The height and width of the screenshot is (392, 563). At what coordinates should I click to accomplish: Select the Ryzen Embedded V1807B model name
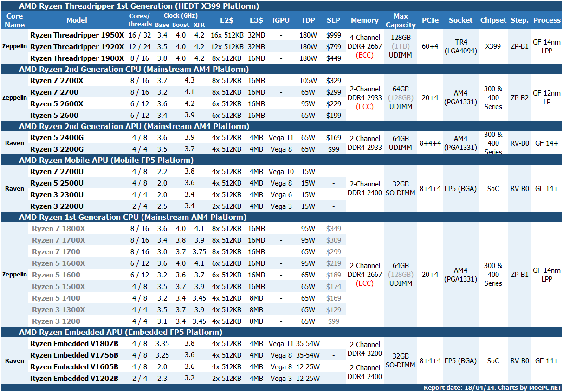[74, 344]
